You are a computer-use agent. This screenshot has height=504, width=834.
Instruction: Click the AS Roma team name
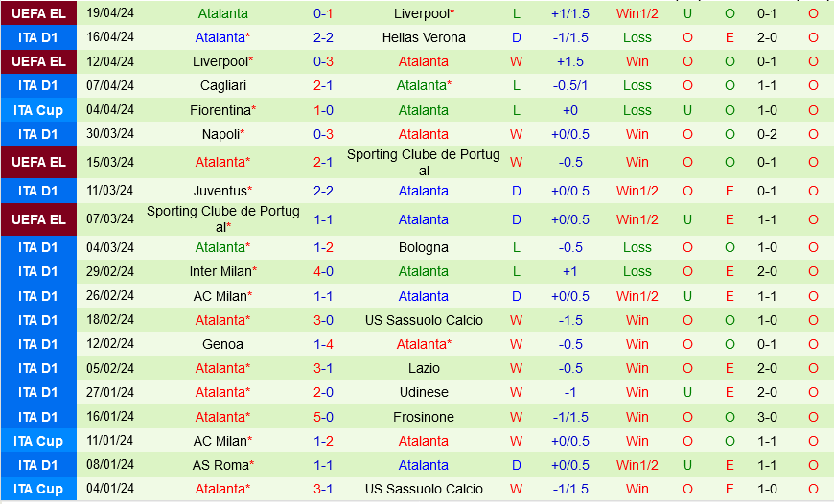[x=220, y=465]
